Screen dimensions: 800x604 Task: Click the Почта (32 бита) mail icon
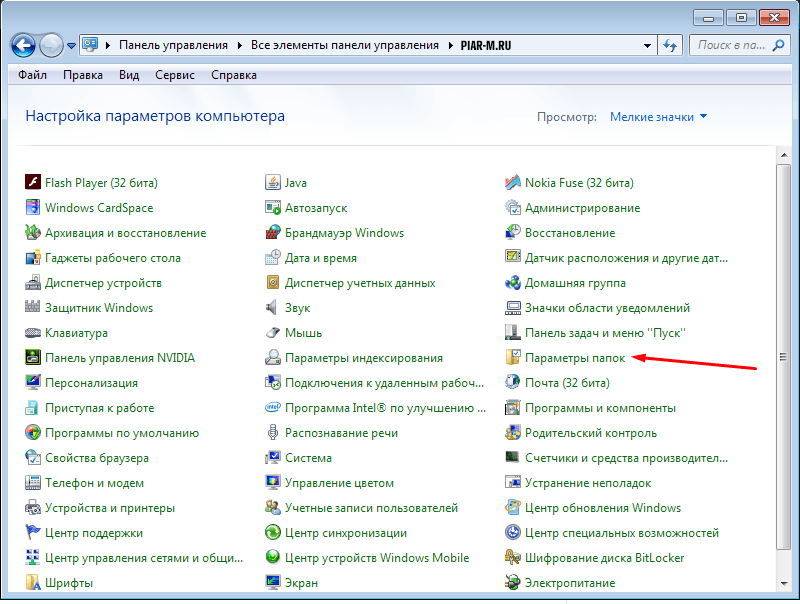point(513,382)
